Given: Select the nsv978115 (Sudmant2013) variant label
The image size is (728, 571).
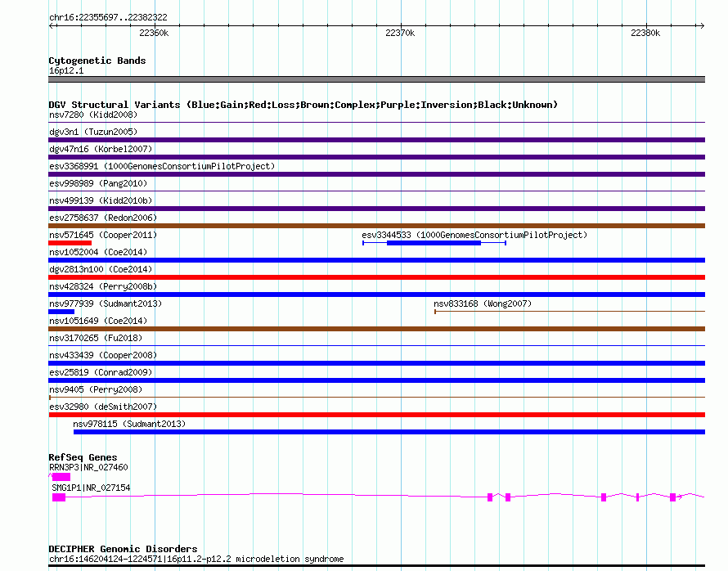Looking at the screenshot, I should (x=129, y=424).
